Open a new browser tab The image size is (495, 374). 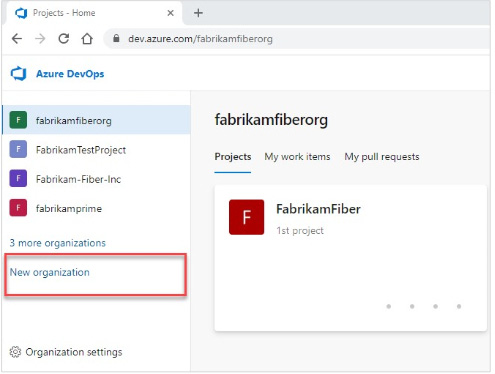198,13
